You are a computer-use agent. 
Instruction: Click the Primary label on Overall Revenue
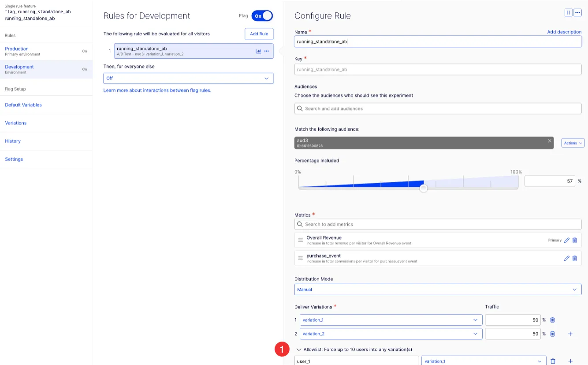pyautogui.click(x=555, y=240)
